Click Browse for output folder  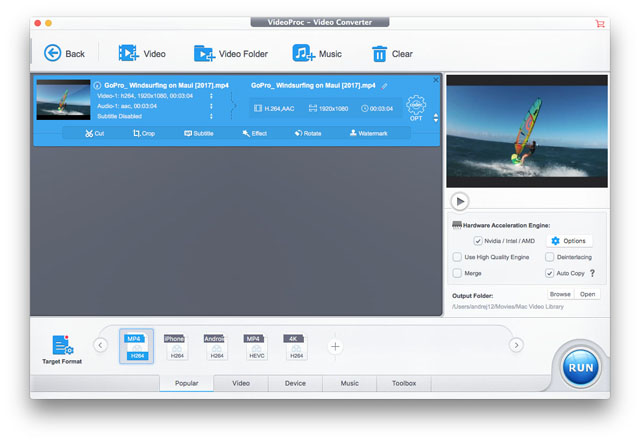pyautogui.click(x=560, y=294)
